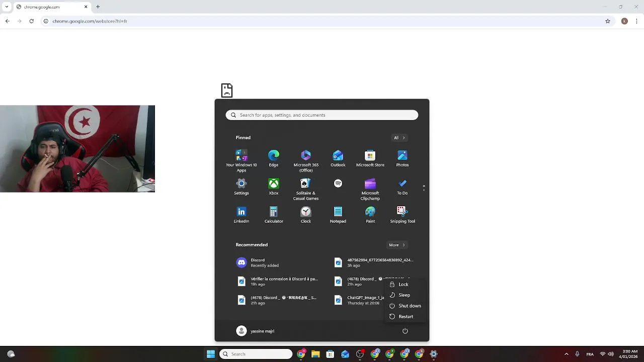
Task: Close the chrome.google.com tab
Action: (86, 7)
